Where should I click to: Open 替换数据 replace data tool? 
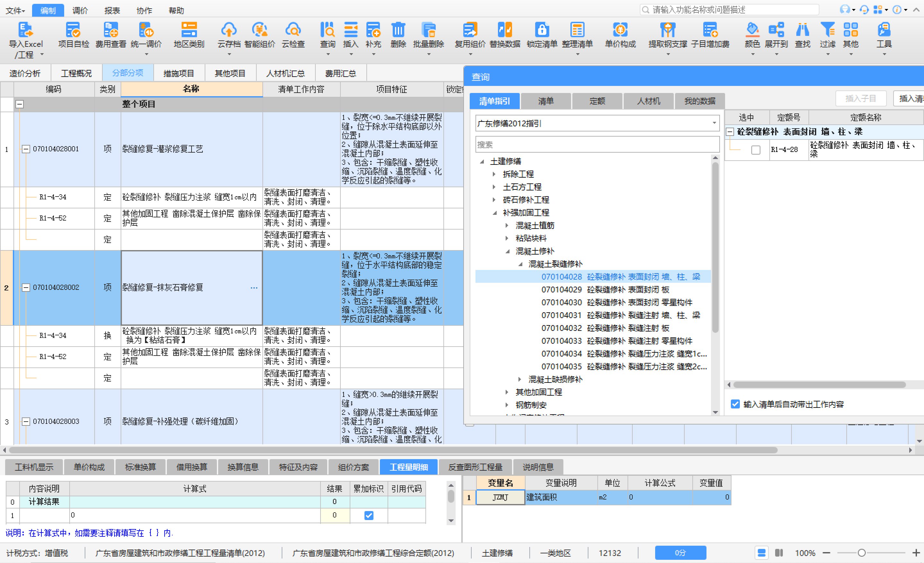[x=505, y=29]
